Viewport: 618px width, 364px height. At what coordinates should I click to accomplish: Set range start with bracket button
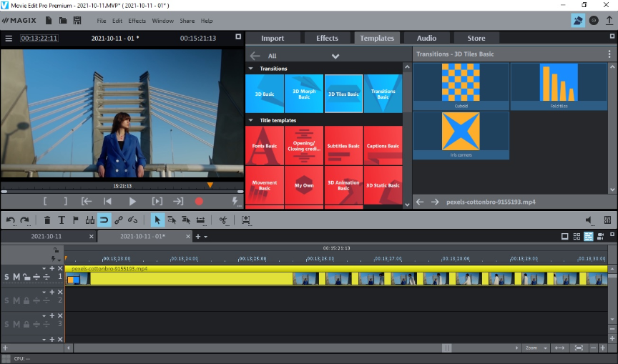click(45, 202)
